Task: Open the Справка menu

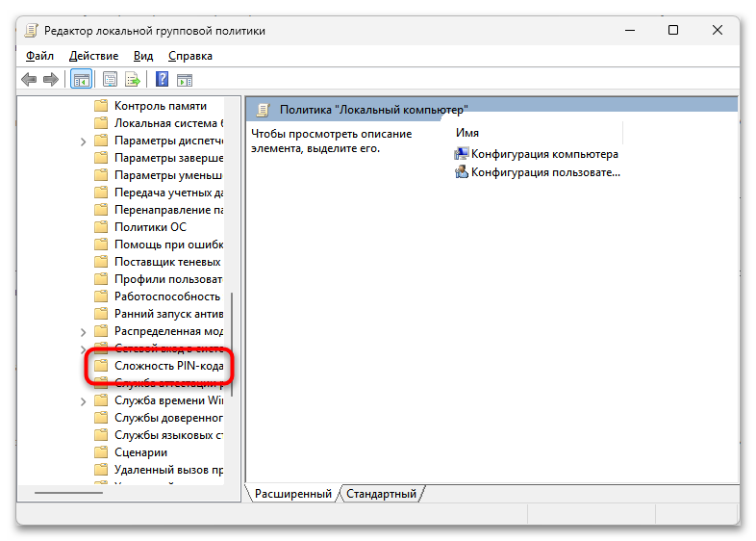Action: 190,56
